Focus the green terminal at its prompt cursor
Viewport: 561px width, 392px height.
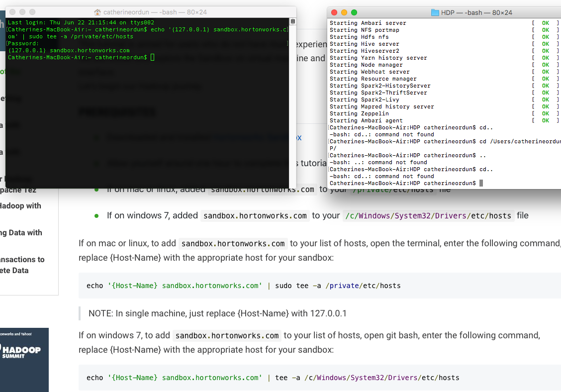point(152,58)
